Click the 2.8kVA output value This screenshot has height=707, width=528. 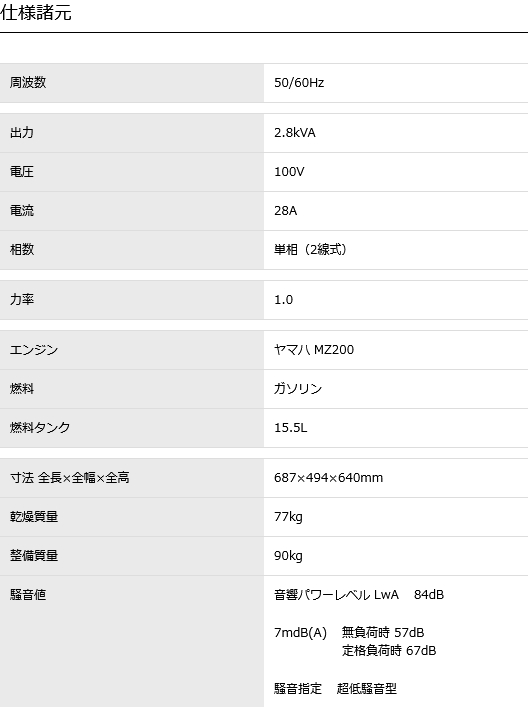click(x=295, y=133)
